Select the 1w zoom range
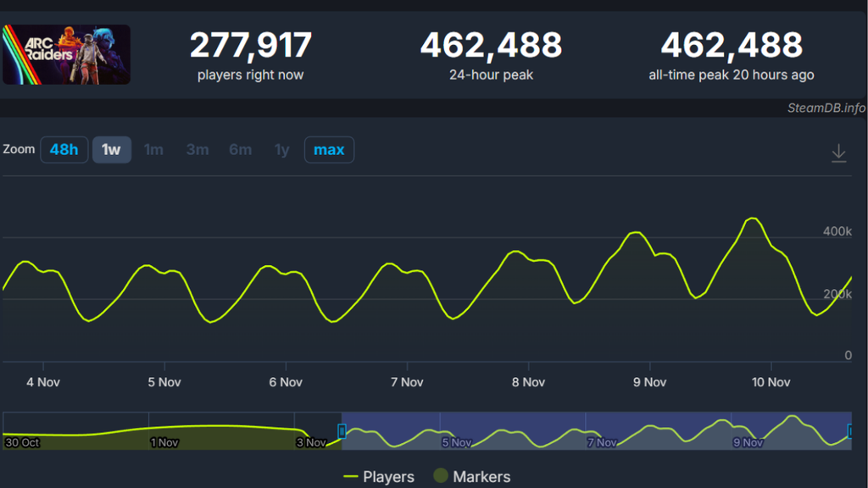 point(111,150)
